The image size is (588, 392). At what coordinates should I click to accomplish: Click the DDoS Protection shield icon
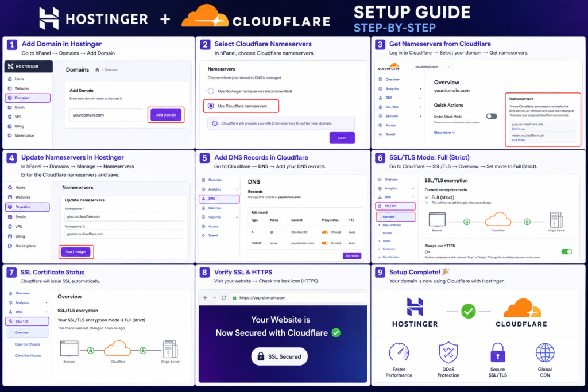click(x=448, y=352)
